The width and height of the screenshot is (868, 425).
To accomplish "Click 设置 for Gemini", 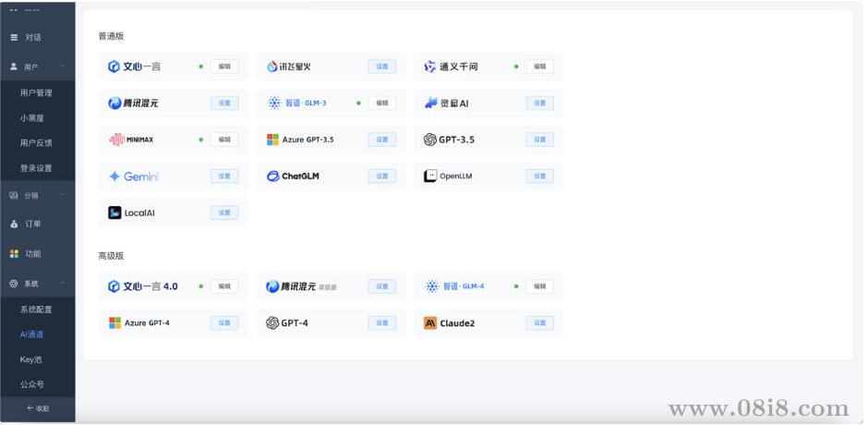I will [224, 176].
